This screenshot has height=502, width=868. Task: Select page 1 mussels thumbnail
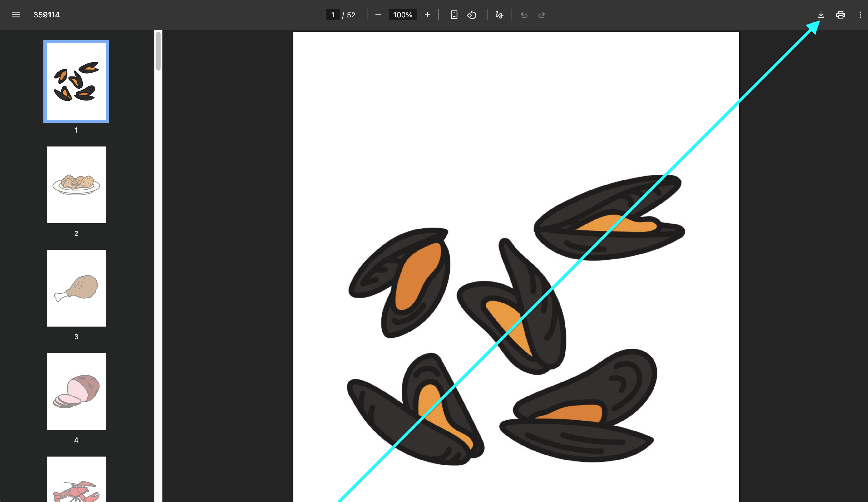(76, 81)
